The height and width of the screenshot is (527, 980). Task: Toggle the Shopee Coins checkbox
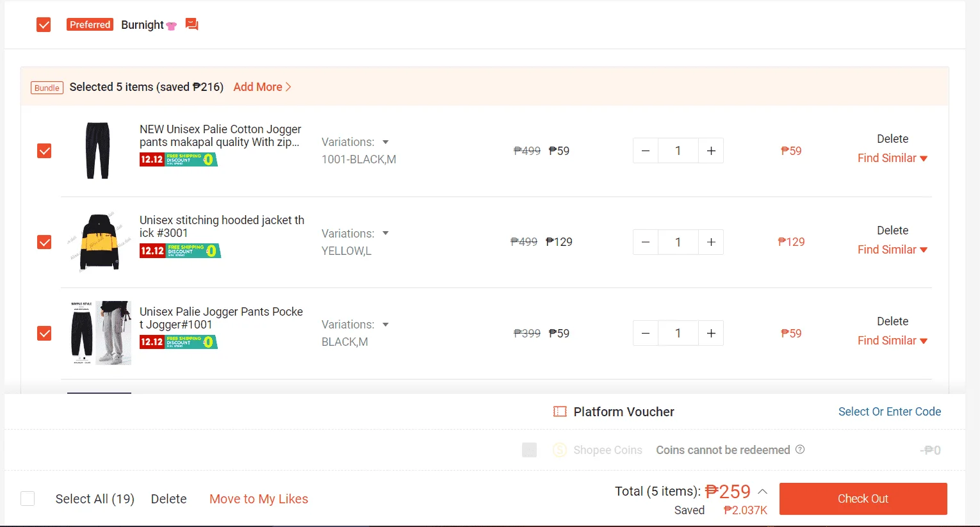[x=529, y=450]
